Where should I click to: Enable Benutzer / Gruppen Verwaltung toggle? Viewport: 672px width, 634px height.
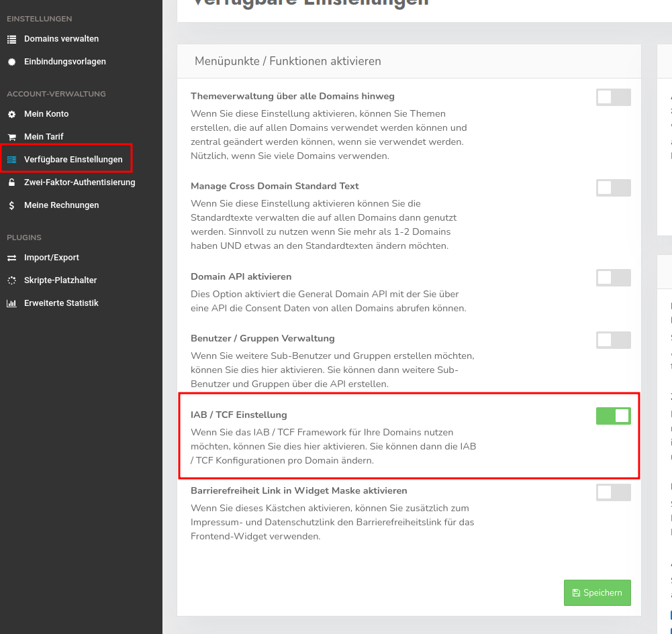613,340
